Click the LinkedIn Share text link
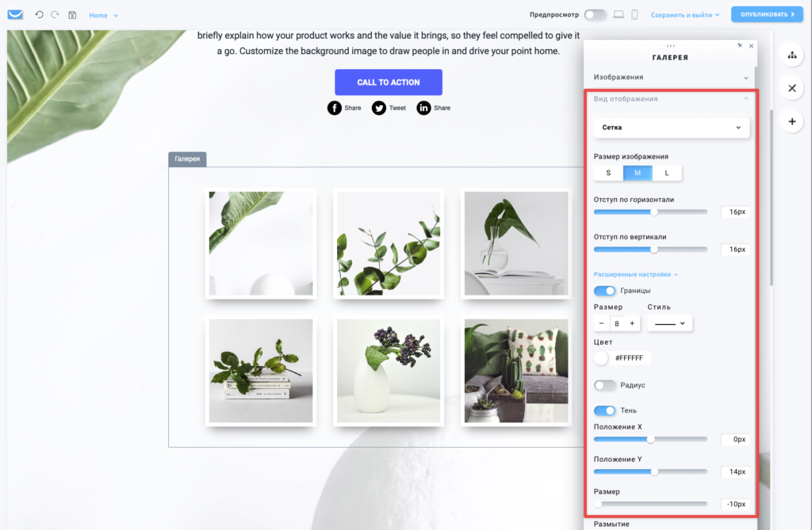 [x=442, y=109]
